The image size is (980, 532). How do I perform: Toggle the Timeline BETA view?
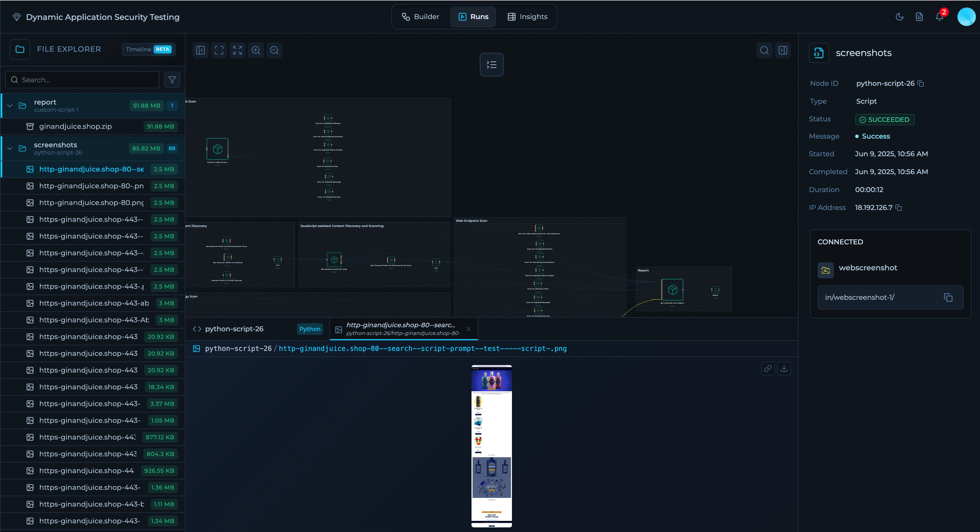point(149,49)
